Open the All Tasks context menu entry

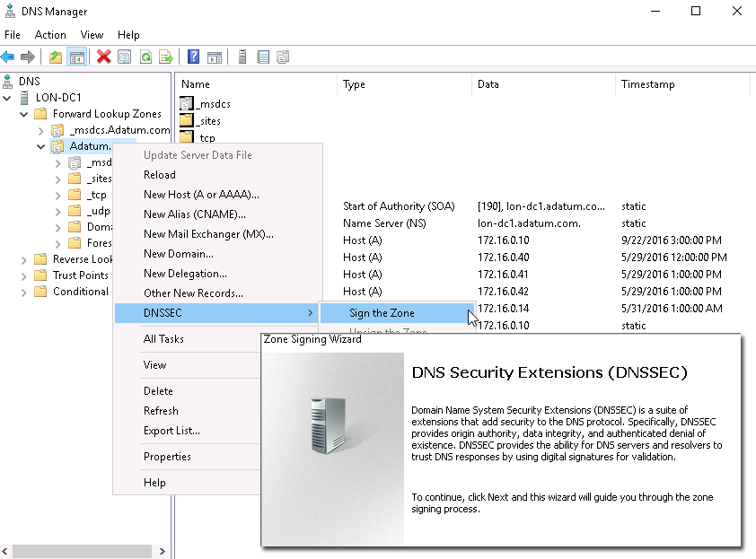click(188, 339)
